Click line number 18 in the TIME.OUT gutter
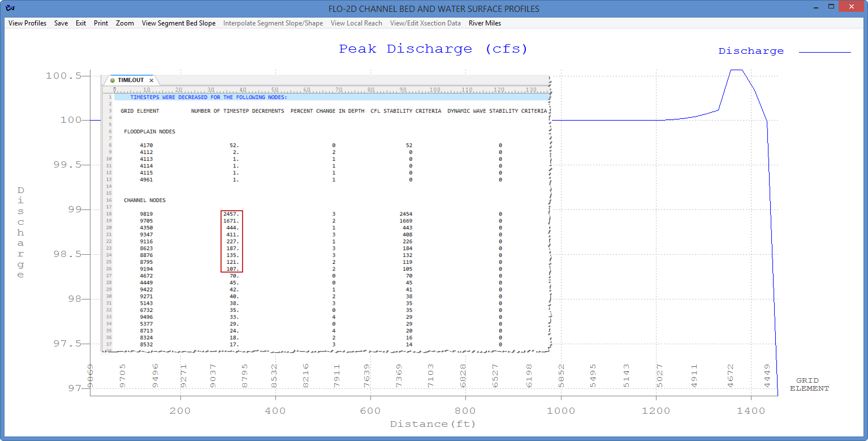The width and height of the screenshot is (868, 441). point(109,213)
